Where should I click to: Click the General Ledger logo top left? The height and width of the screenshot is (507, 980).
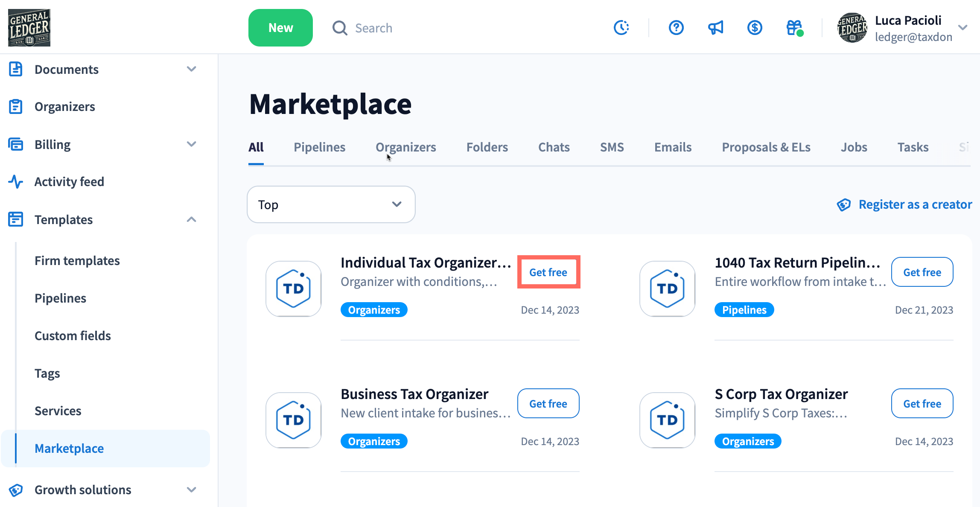point(29,28)
